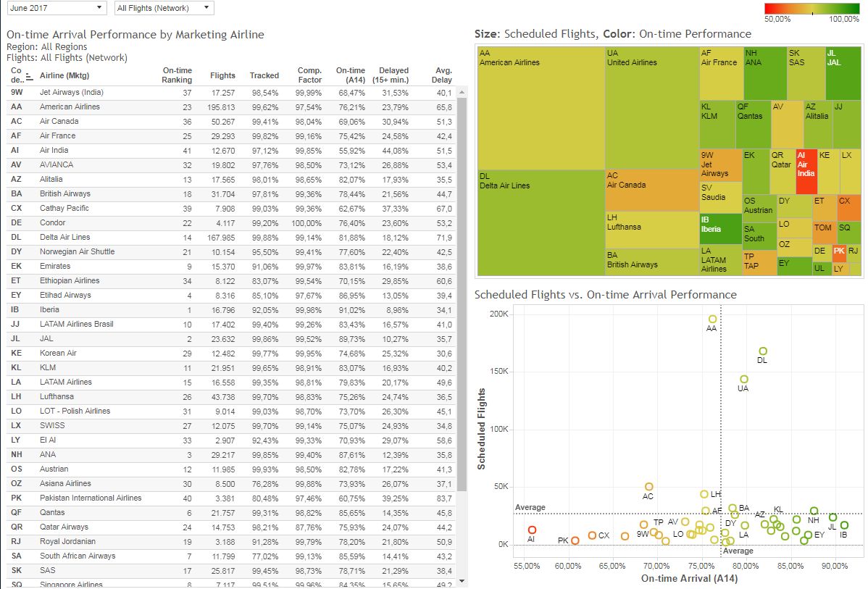The width and height of the screenshot is (868, 589).
Task: Click the On-time (A14) column header
Action: tap(351, 75)
